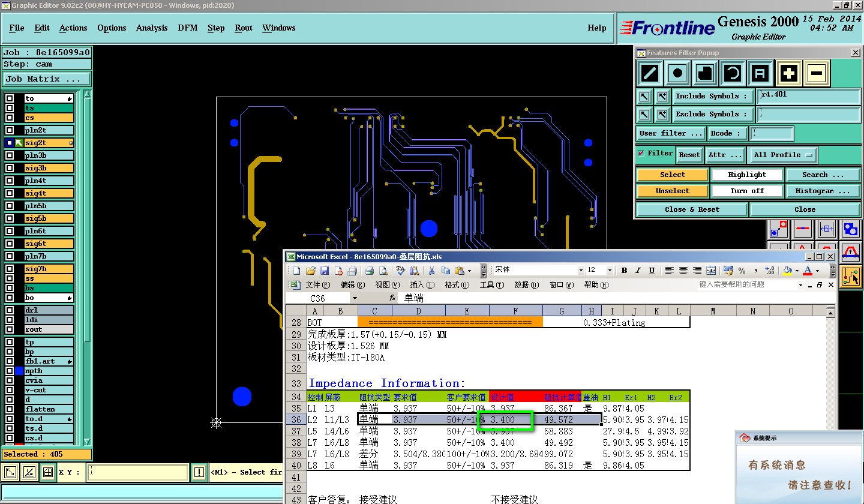
Task: Toggle the Filter checkbox
Action: 641,154
